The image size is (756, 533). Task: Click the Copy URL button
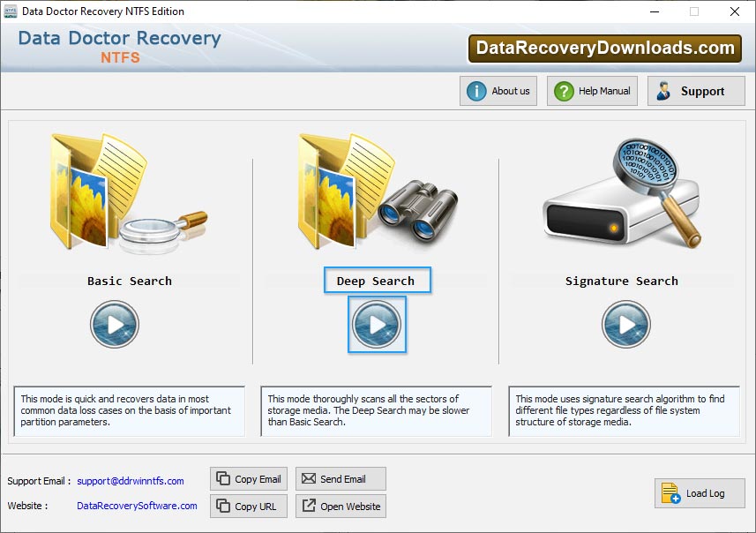coord(249,506)
